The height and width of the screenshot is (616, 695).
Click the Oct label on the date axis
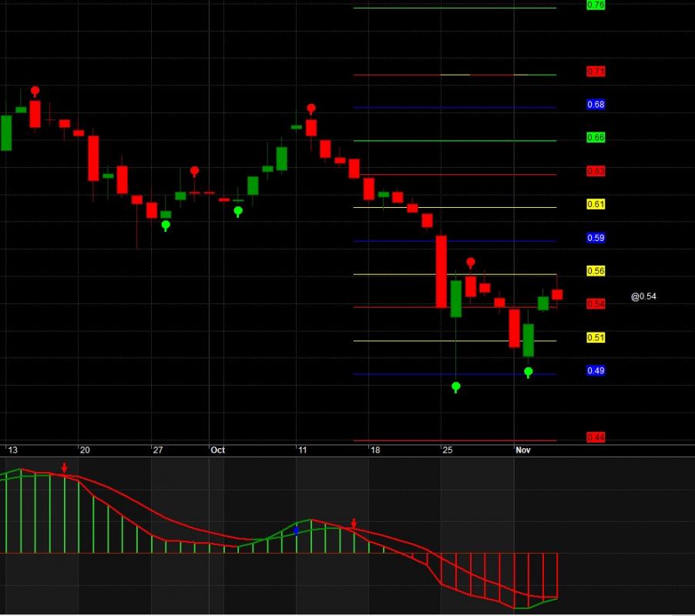tap(217, 450)
